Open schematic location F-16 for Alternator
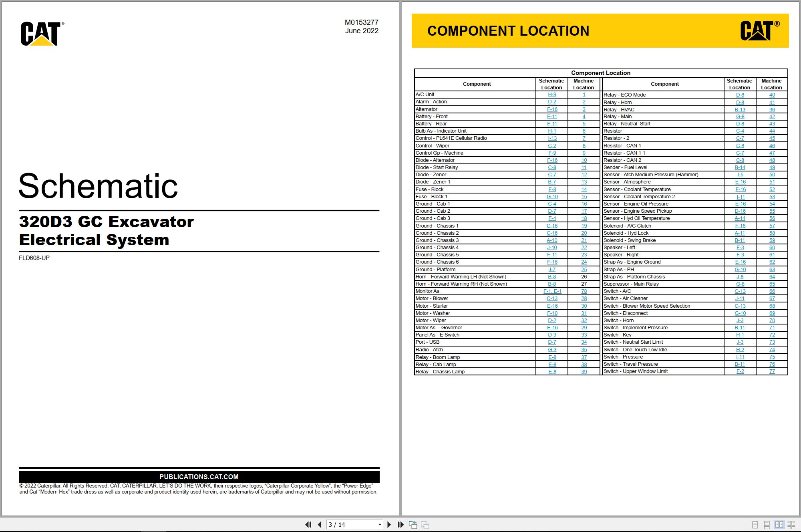The width and height of the screenshot is (801, 532). 552,109
